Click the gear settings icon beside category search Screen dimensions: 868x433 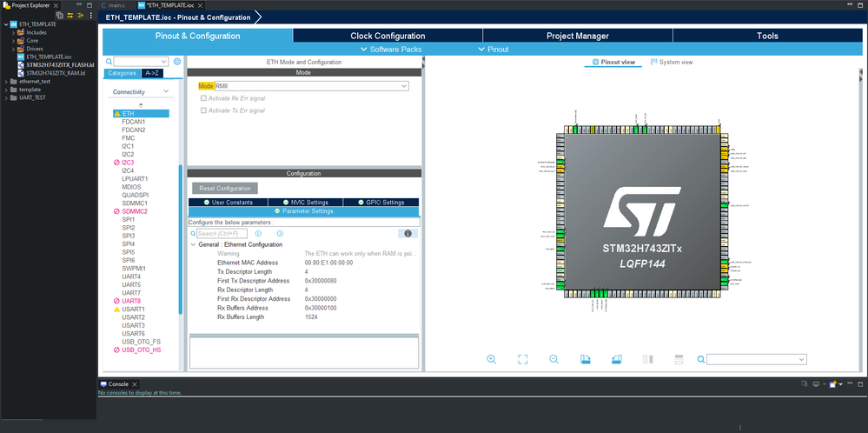click(177, 62)
